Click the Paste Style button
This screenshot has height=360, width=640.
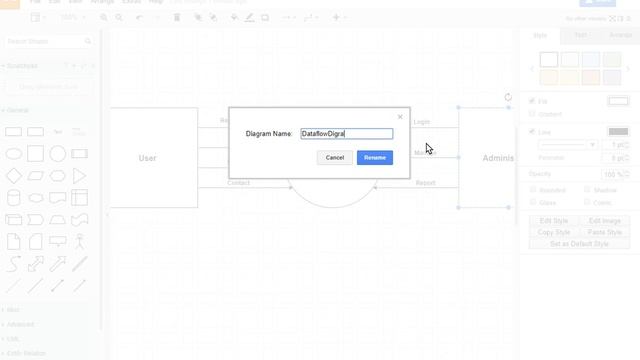tap(604, 232)
